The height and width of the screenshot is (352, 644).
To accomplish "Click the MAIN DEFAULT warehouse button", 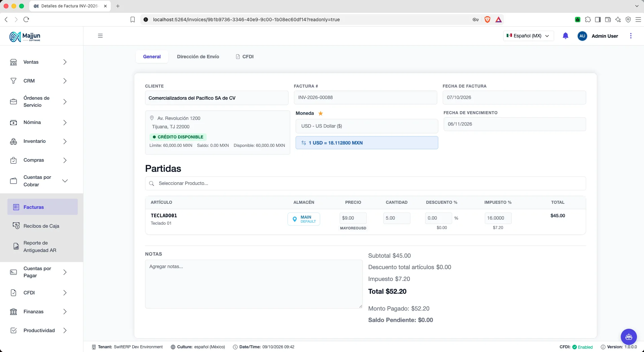I will (x=304, y=219).
